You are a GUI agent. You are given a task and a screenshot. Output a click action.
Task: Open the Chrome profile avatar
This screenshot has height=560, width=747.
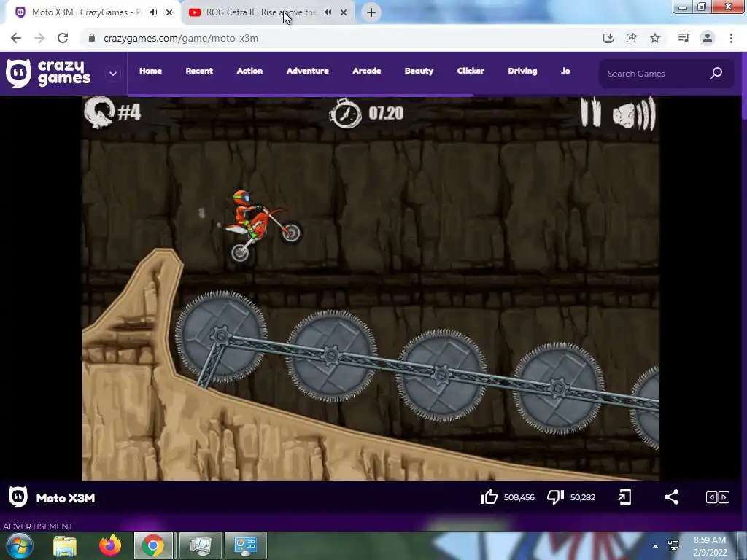pyautogui.click(x=708, y=38)
